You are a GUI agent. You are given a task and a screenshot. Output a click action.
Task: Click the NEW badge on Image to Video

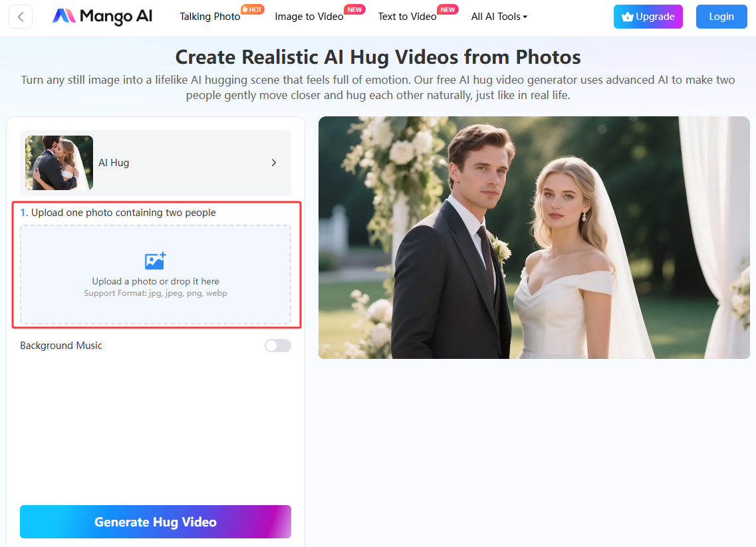coord(355,9)
